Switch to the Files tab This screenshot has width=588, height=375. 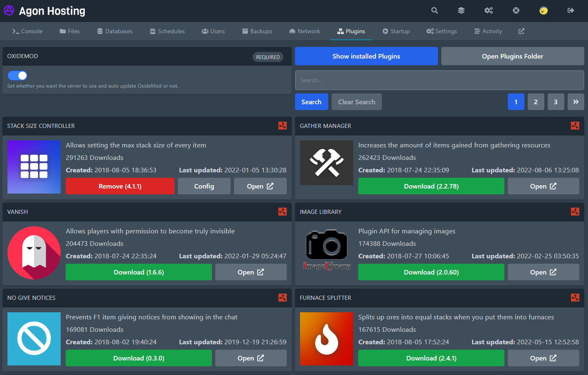[70, 31]
